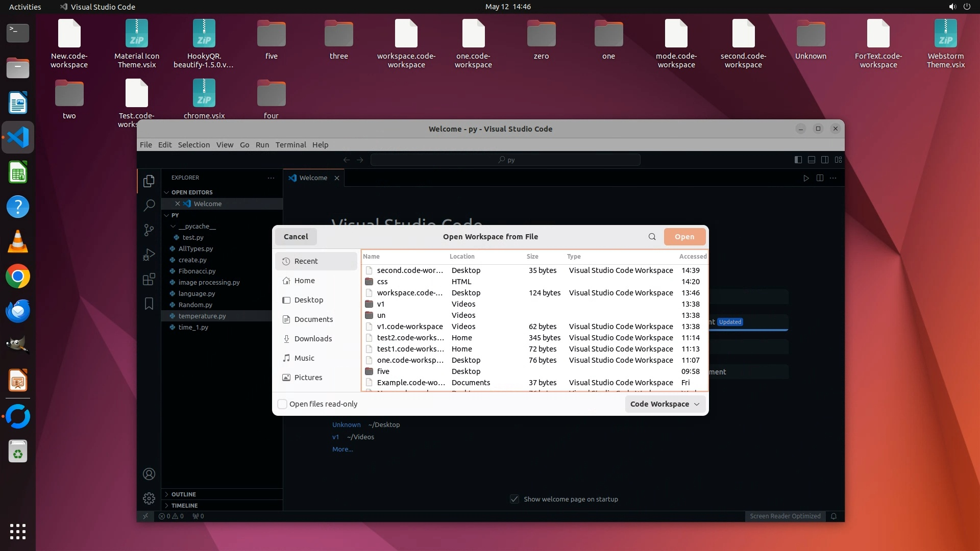
Task: Toggle primary sidebar layout icon
Action: tap(798, 160)
